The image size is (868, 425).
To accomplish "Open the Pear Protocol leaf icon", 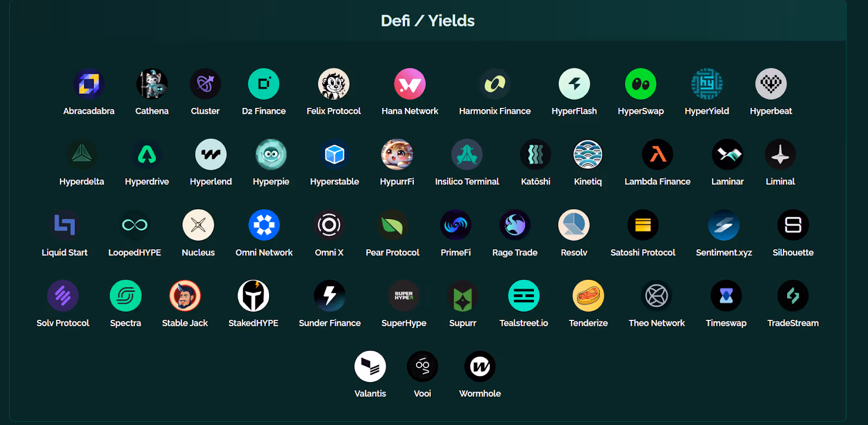I will (x=393, y=225).
